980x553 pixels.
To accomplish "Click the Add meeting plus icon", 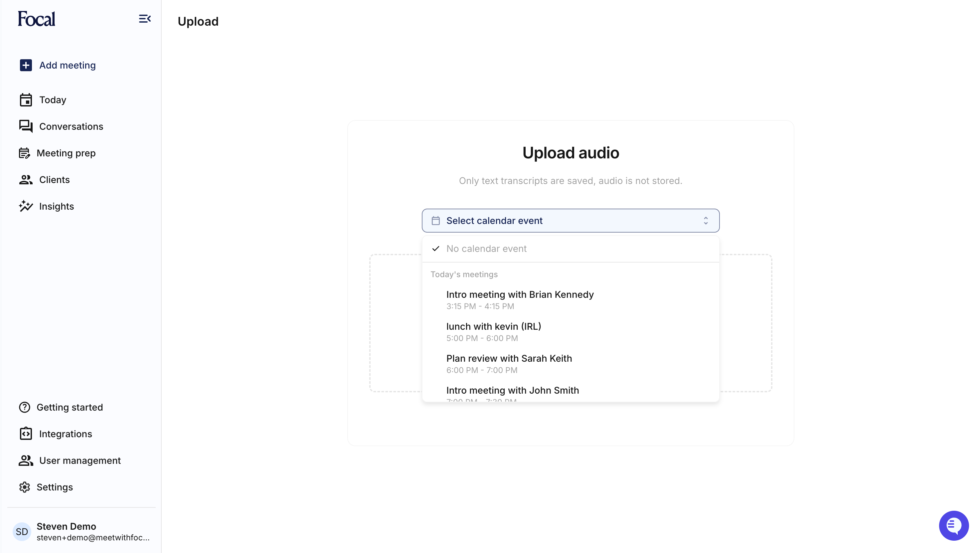I will (26, 65).
